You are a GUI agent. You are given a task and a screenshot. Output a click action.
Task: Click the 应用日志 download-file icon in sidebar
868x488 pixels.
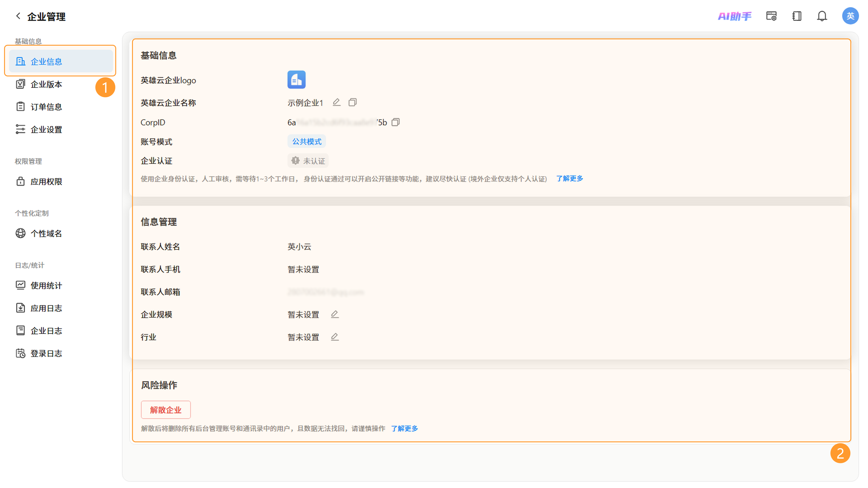coord(21,308)
